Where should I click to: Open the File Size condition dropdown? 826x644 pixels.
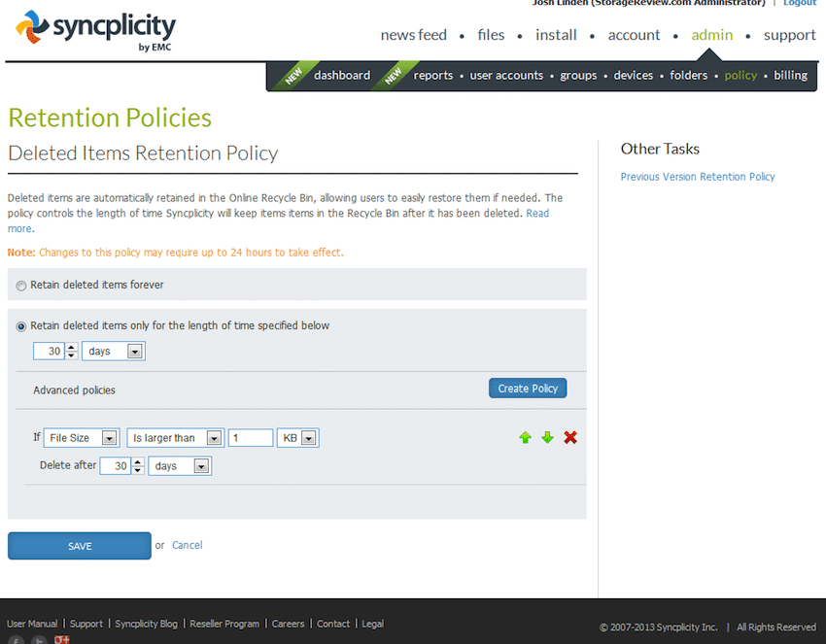coord(82,438)
